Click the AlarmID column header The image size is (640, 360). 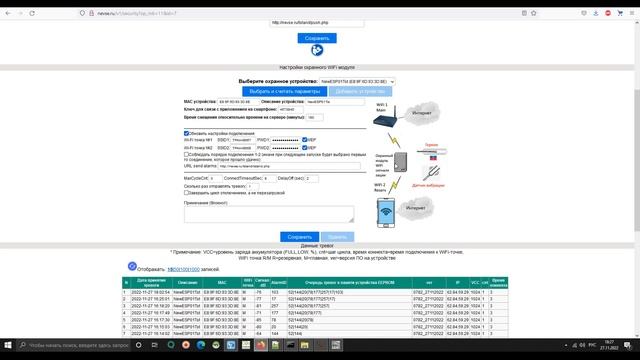(279, 282)
